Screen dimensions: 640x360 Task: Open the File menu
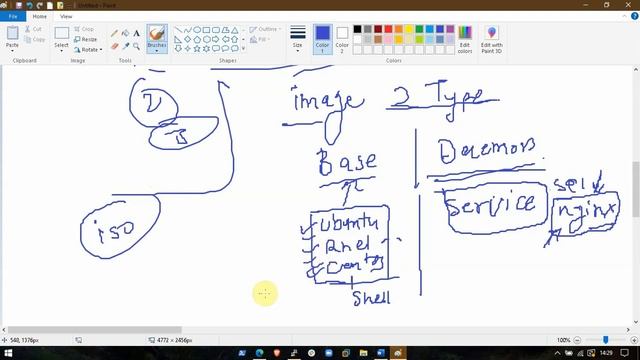point(13,16)
